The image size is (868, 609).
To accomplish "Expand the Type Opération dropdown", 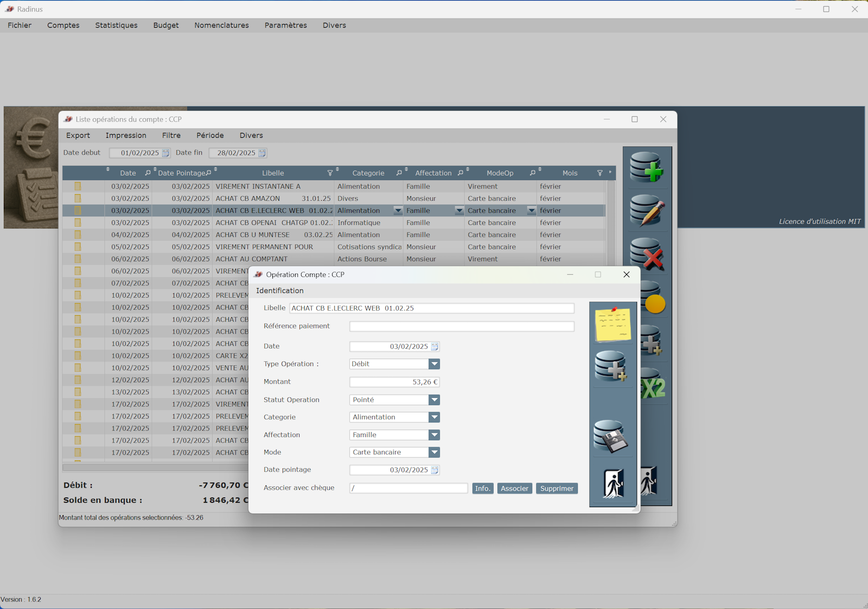I will 434,364.
